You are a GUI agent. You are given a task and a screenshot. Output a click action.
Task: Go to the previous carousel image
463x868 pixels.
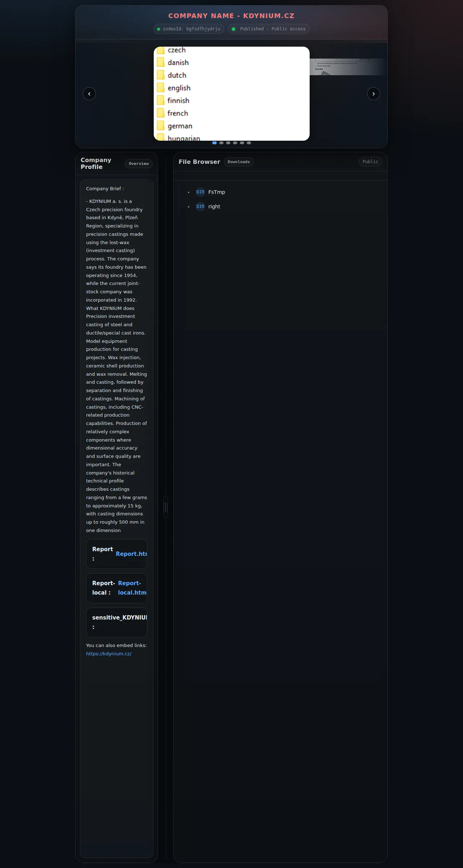pos(89,94)
